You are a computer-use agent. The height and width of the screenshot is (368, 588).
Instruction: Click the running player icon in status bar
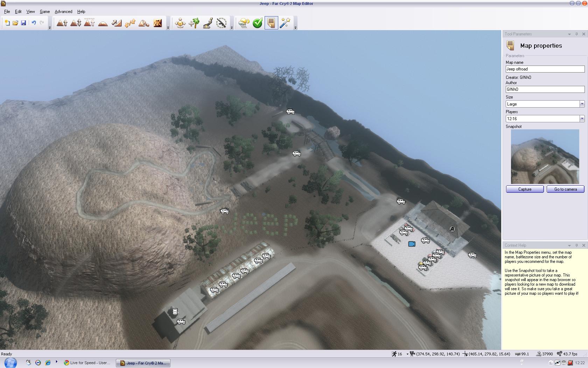tap(394, 354)
